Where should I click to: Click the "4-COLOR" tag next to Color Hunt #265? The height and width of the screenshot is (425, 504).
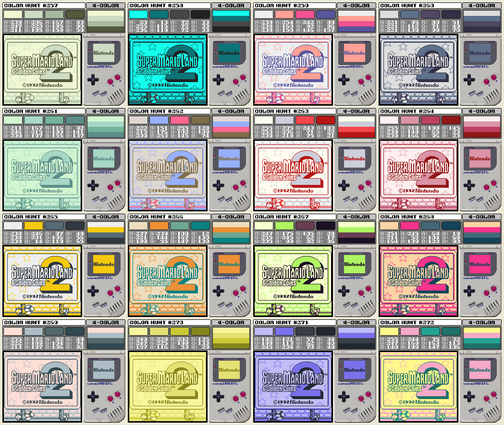point(106,217)
